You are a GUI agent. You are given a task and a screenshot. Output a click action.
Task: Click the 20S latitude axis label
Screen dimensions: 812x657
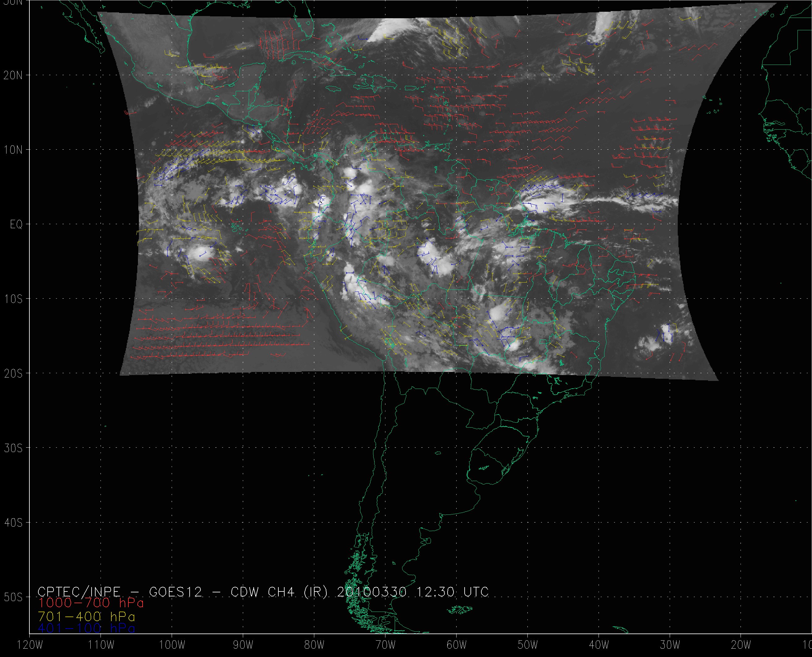tap(13, 373)
